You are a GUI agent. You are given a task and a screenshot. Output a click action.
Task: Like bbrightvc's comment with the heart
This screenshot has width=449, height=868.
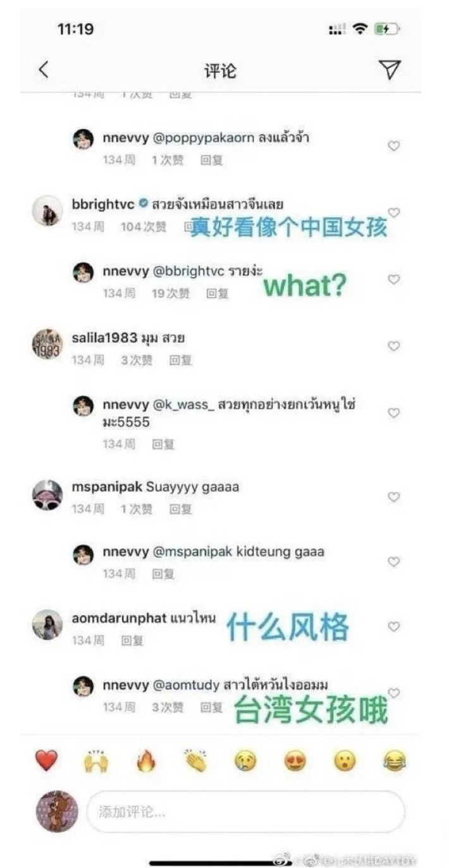point(393,213)
